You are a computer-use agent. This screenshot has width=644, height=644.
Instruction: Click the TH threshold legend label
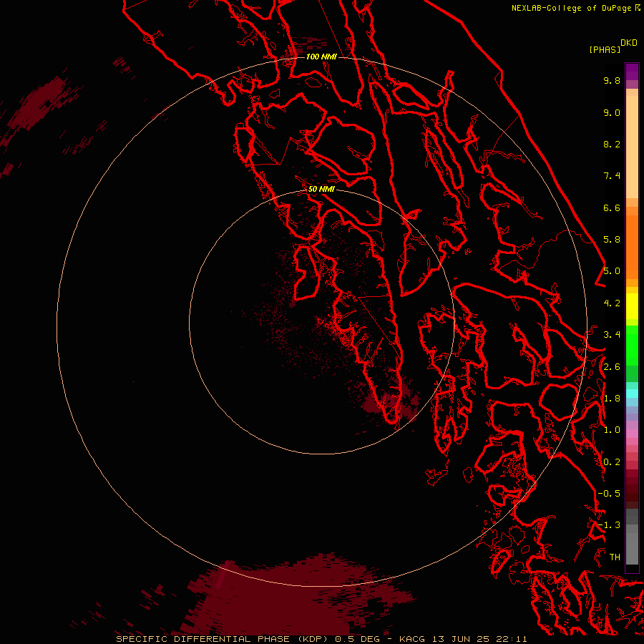click(x=615, y=557)
